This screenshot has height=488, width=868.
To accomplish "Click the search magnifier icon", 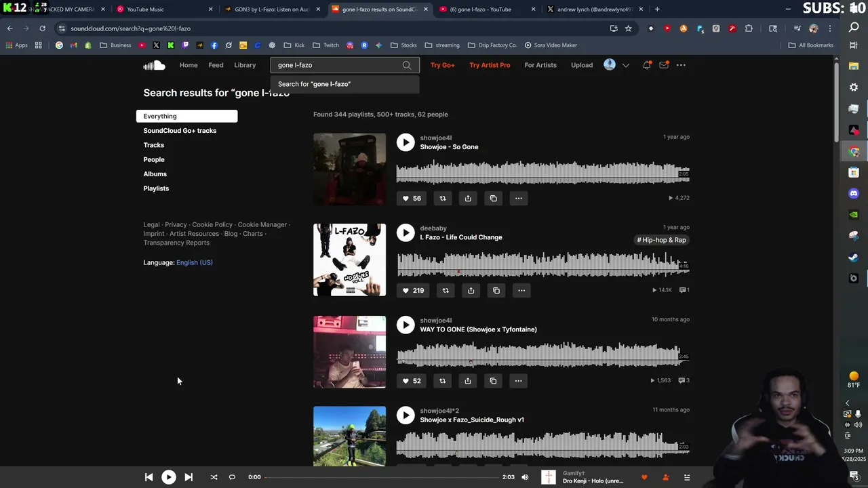I will point(407,65).
